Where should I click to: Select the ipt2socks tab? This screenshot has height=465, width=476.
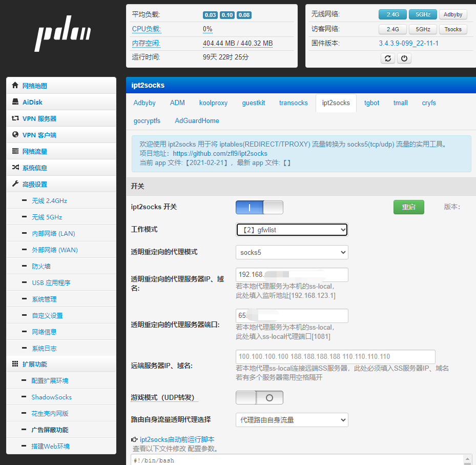coord(336,103)
